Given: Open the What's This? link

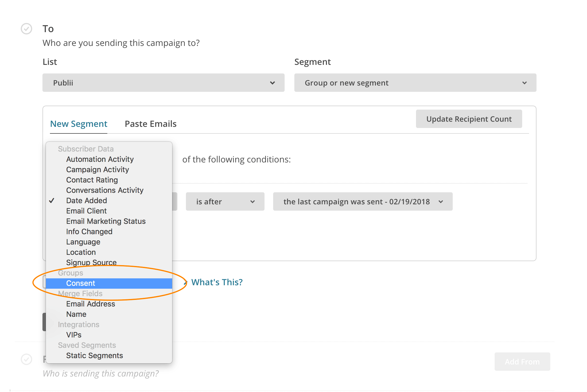Looking at the screenshot, I should (216, 282).
